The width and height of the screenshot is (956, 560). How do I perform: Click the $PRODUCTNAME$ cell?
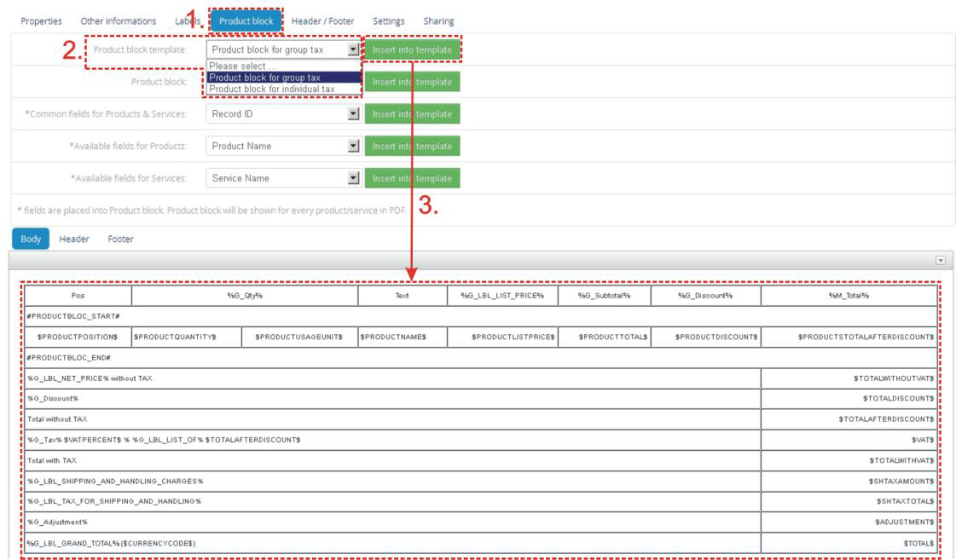click(403, 337)
